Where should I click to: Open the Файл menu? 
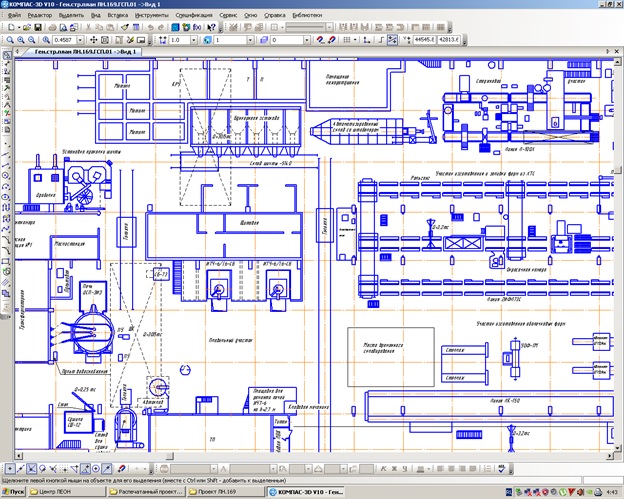click(15, 15)
